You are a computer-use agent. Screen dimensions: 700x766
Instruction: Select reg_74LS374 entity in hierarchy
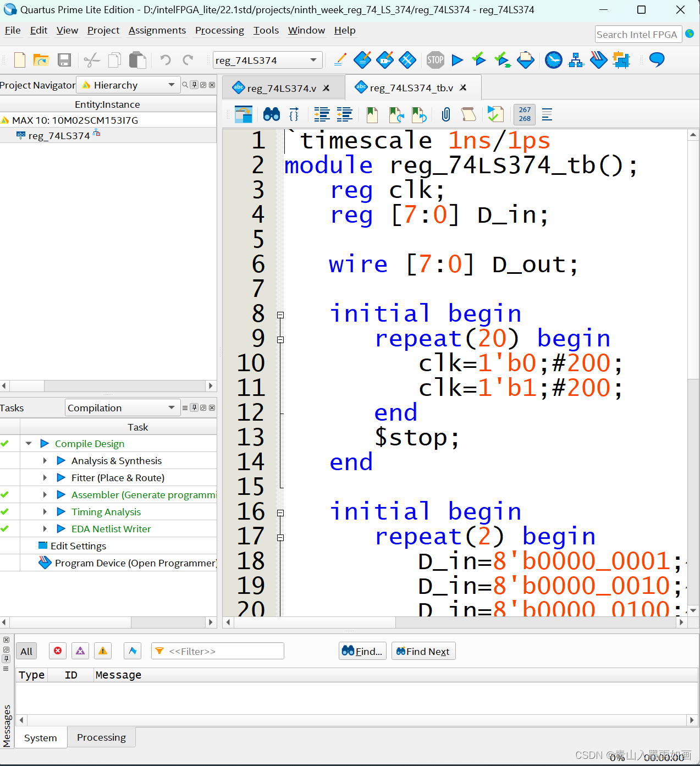[59, 135]
